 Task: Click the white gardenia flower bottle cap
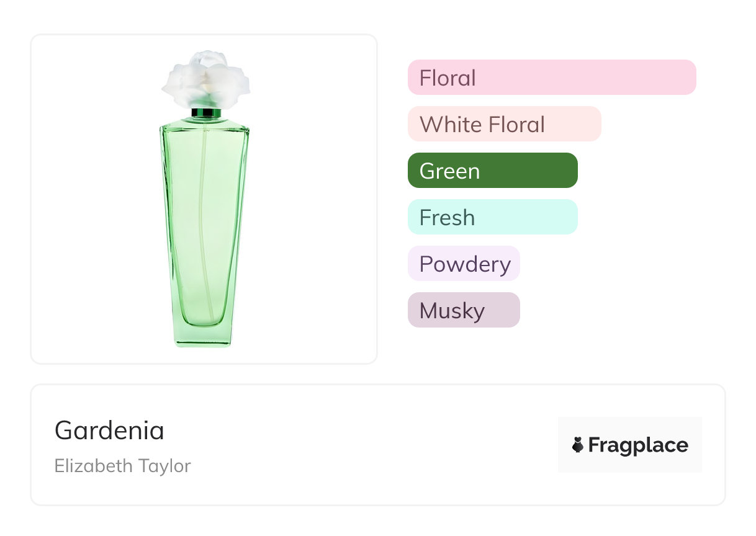coord(205,79)
